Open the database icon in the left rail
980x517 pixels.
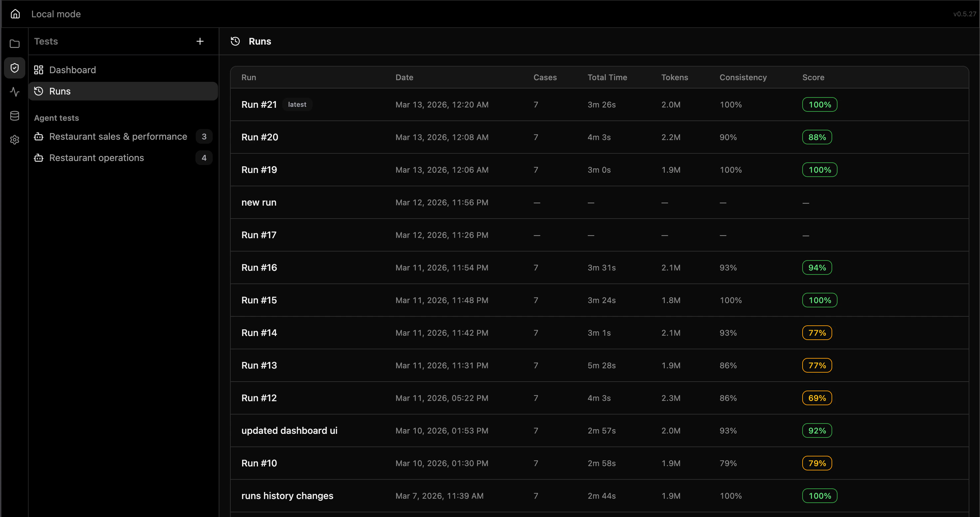pos(14,115)
